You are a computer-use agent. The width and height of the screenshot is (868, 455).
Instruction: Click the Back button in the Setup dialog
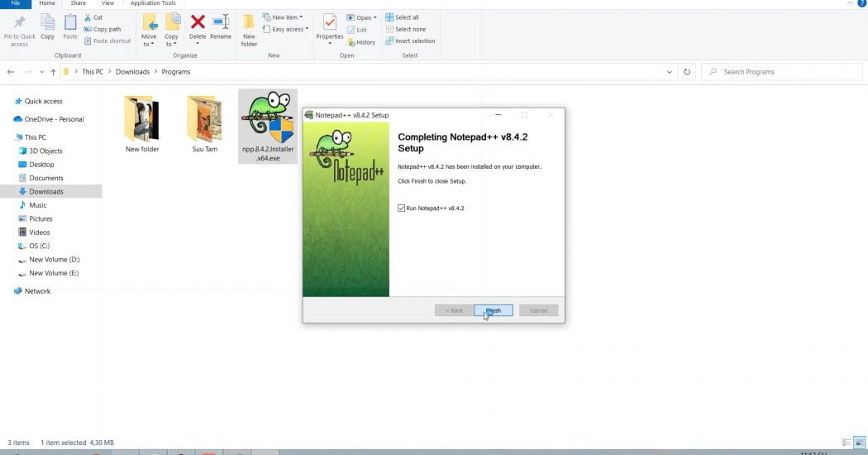pos(454,310)
